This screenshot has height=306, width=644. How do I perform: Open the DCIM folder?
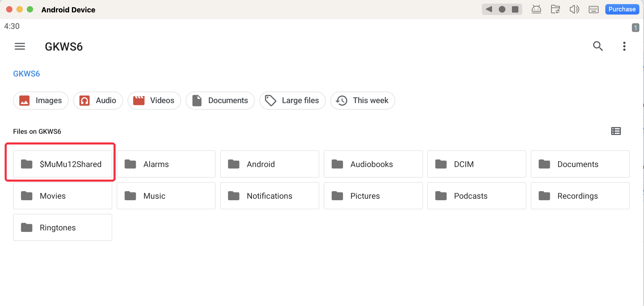(x=477, y=164)
